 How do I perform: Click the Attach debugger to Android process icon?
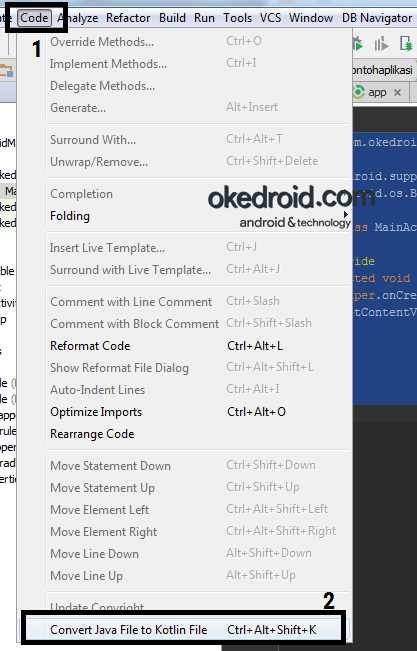click(x=406, y=44)
